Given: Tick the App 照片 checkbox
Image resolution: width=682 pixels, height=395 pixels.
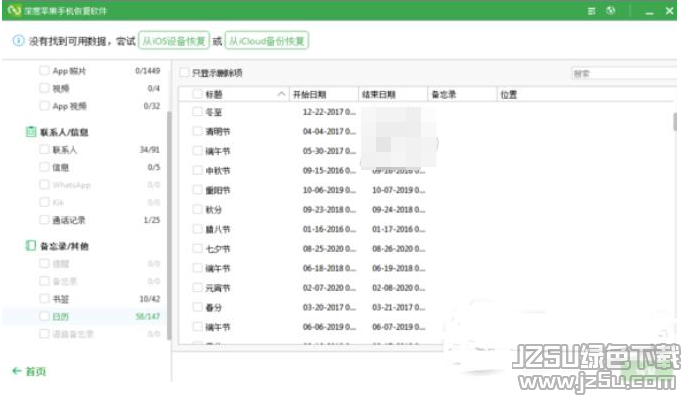Looking at the screenshot, I should [44, 70].
